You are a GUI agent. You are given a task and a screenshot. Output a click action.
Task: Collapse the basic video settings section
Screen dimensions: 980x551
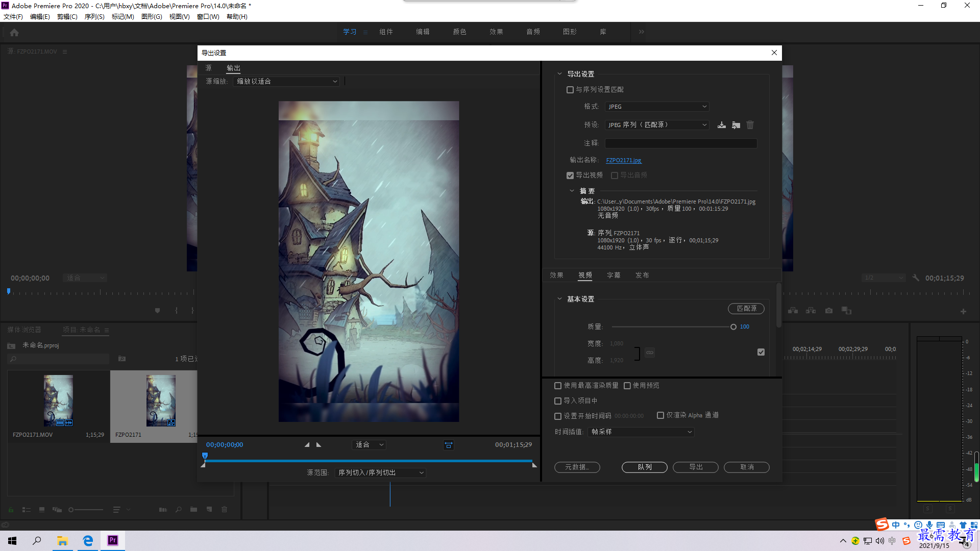[x=559, y=299]
